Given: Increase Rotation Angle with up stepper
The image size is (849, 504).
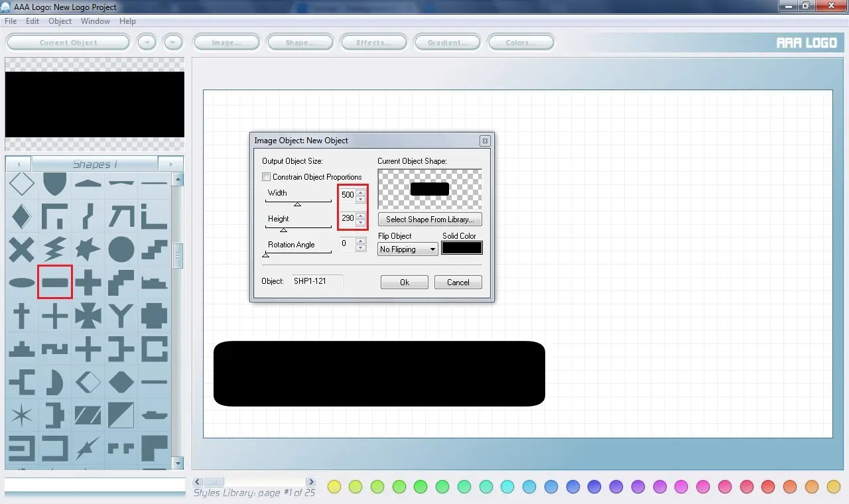Looking at the screenshot, I should point(361,241).
